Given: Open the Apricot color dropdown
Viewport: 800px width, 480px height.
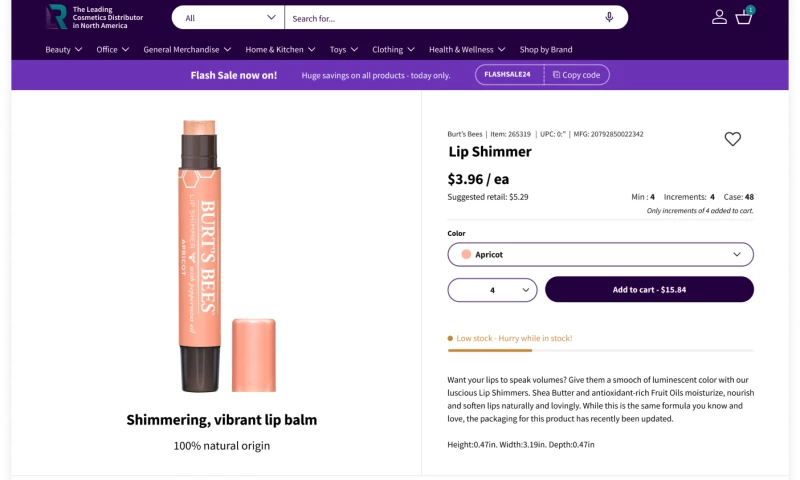Looking at the screenshot, I should (600, 254).
